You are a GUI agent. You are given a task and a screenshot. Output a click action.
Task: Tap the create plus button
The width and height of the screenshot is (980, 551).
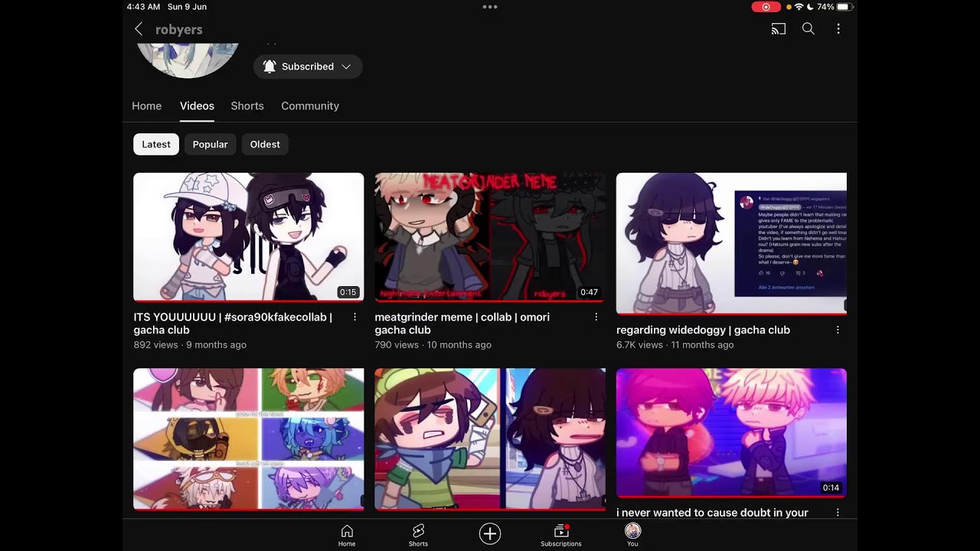point(490,534)
